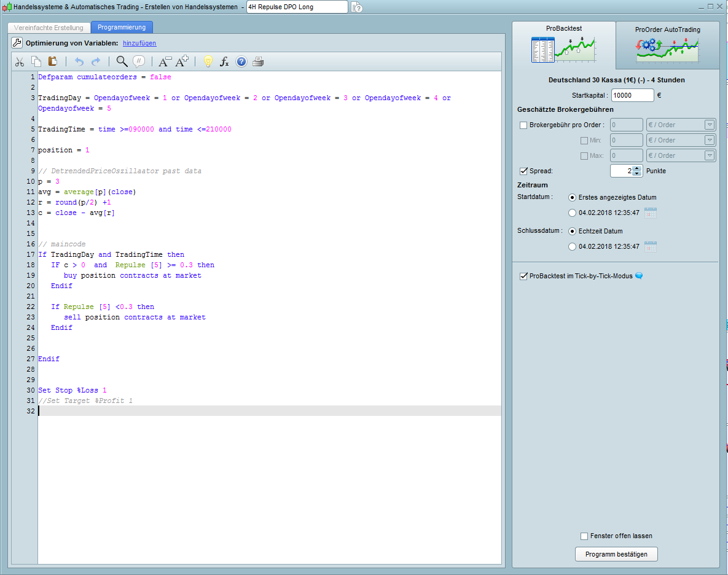
Task: Click the light bulb hint icon
Action: pyautogui.click(x=208, y=61)
